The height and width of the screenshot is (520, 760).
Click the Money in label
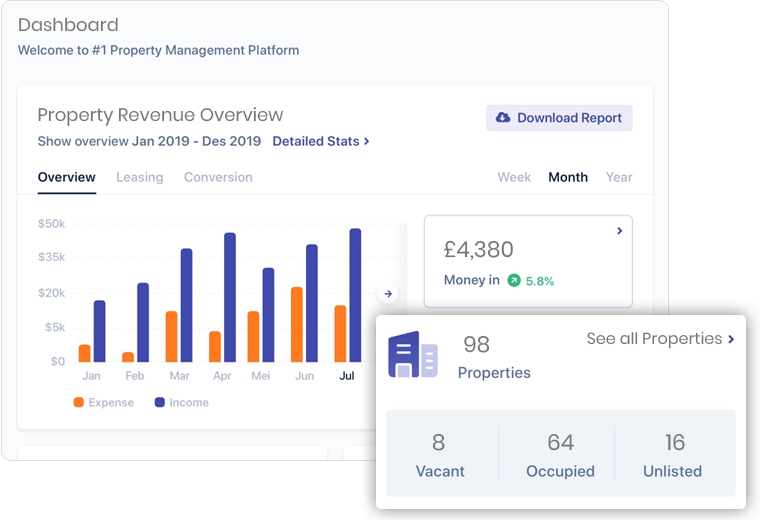(x=472, y=280)
